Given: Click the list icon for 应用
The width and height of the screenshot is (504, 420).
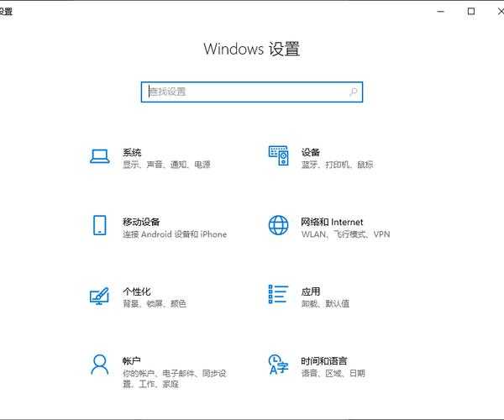Looking at the screenshot, I should (x=278, y=294).
